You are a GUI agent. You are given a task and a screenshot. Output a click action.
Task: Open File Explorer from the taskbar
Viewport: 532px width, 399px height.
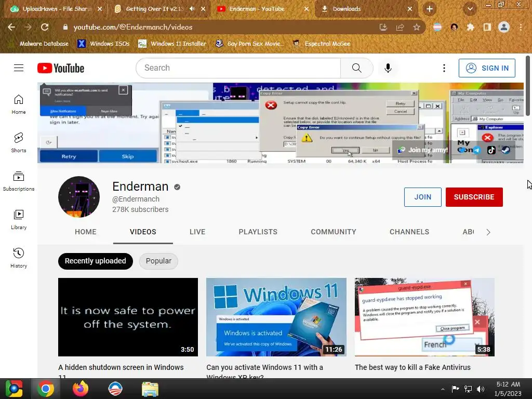click(150, 389)
